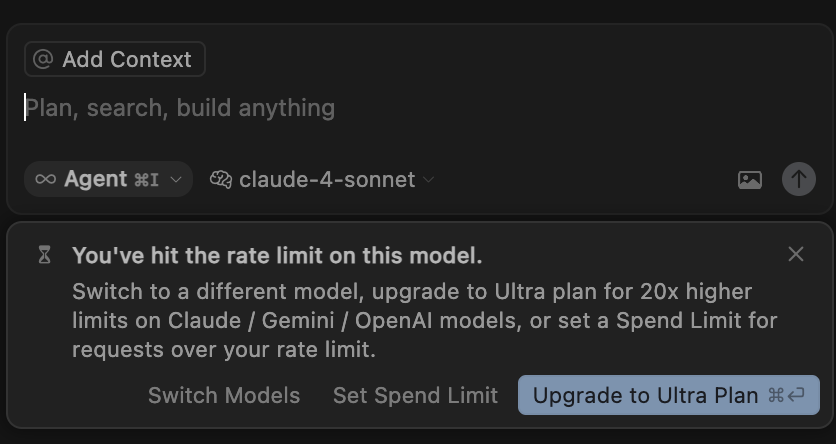Send the message with the up-arrow button
The image size is (836, 444).
tap(798, 179)
